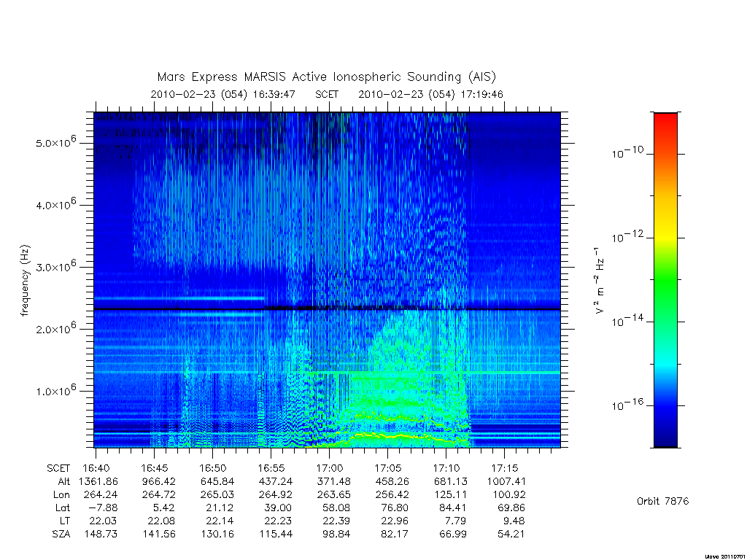Image resolution: width=747 pixels, height=560 pixels.
Task: Click the 'Alt' row label
Action: click(x=64, y=481)
